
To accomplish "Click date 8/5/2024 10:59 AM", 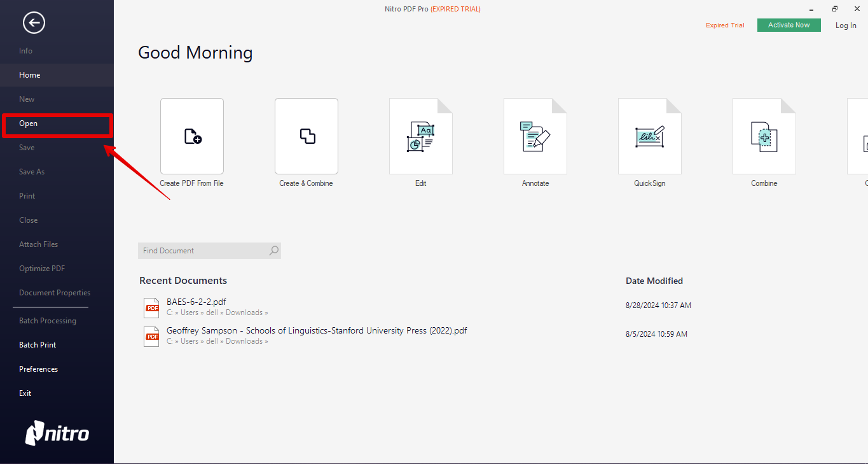I will coord(656,334).
